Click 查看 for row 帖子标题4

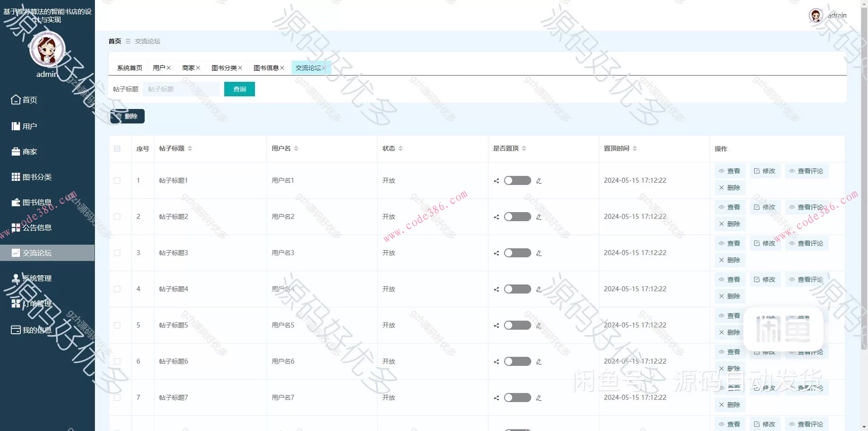coord(730,279)
